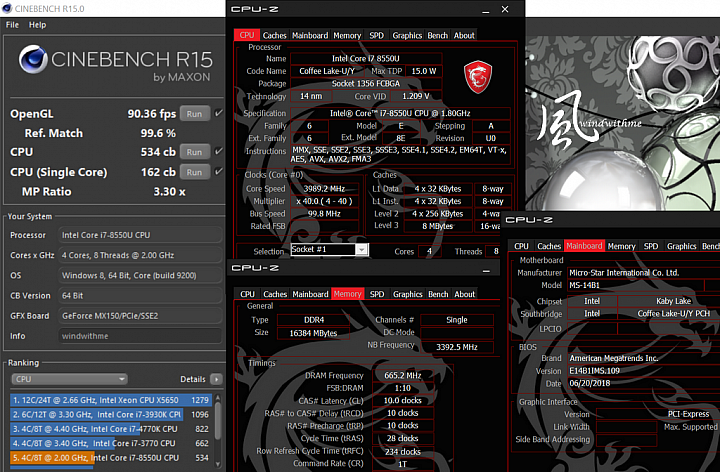Open the CPU ranking type dropdown
The image size is (720, 472).
tap(69, 379)
